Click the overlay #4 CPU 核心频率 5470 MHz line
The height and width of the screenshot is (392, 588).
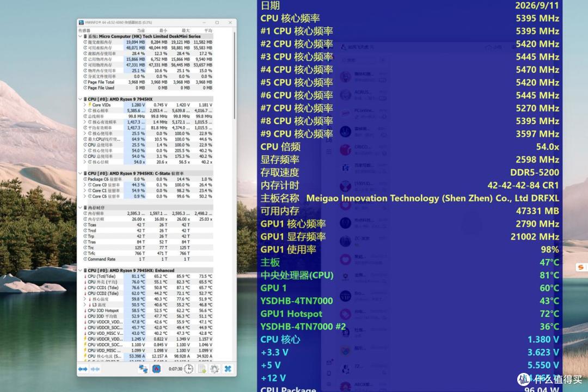coord(410,69)
